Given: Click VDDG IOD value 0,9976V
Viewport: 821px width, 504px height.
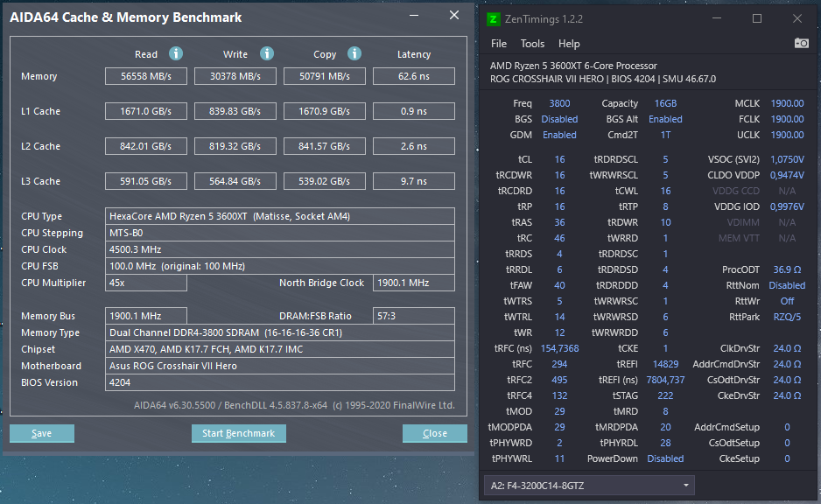Looking at the screenshot, I should [x=787, y=206].
